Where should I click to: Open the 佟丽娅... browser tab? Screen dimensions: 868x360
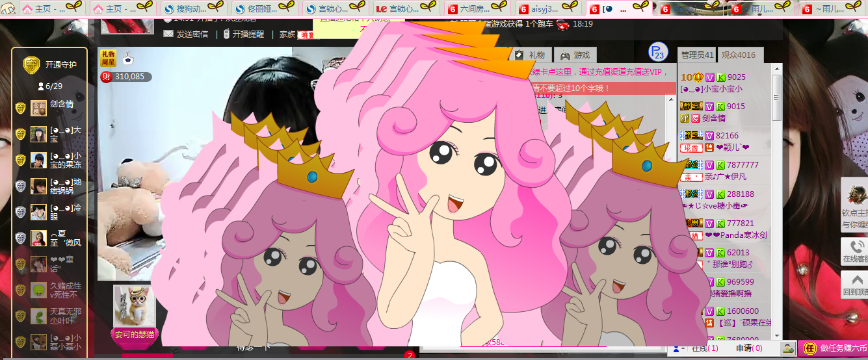coord(263,8)
